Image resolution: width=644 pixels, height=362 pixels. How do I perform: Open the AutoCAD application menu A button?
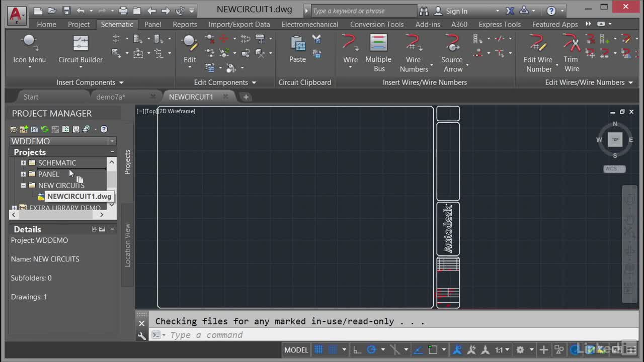[x=16, y=15]
